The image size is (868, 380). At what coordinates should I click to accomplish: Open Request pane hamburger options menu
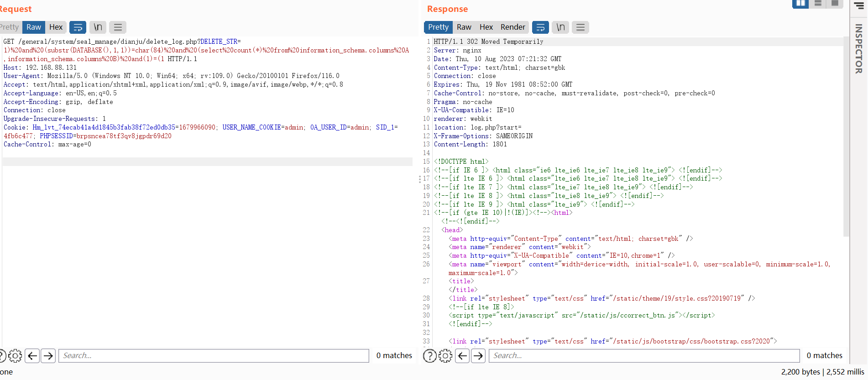tap(118, 27)
